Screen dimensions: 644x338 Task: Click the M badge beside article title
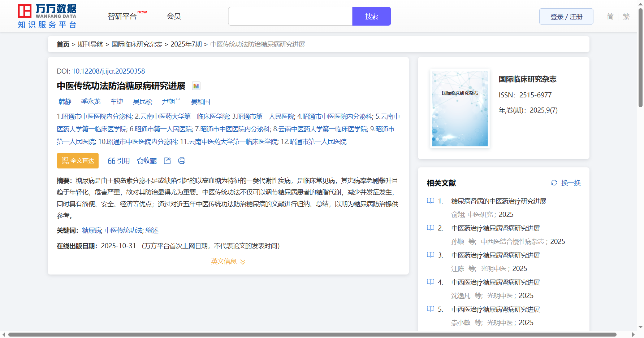(x=196, y=86)
